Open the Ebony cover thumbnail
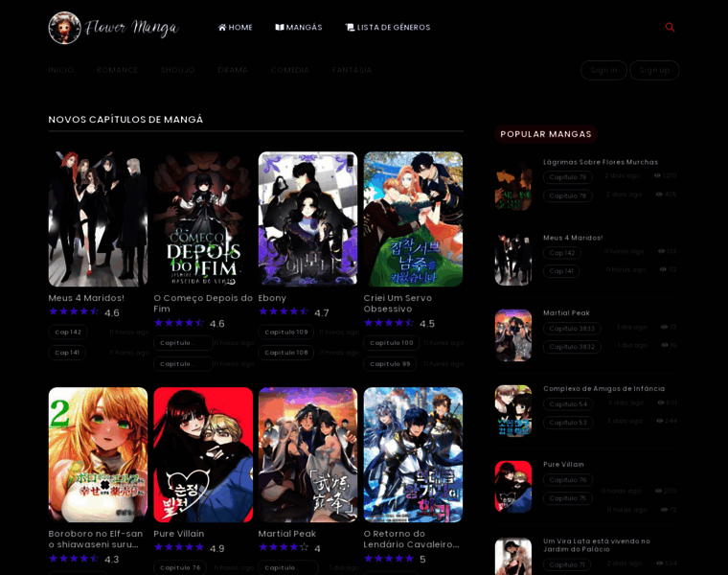Screen dimensions: 728x575 click(307, 218)
